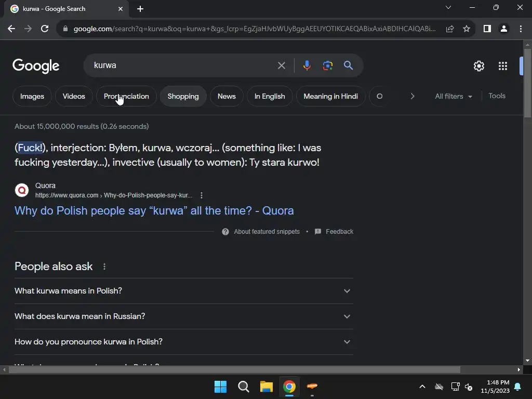Screen dimensions: 532x399
Task: Open the Google apps grid
Action: click(x=503, y=66)
